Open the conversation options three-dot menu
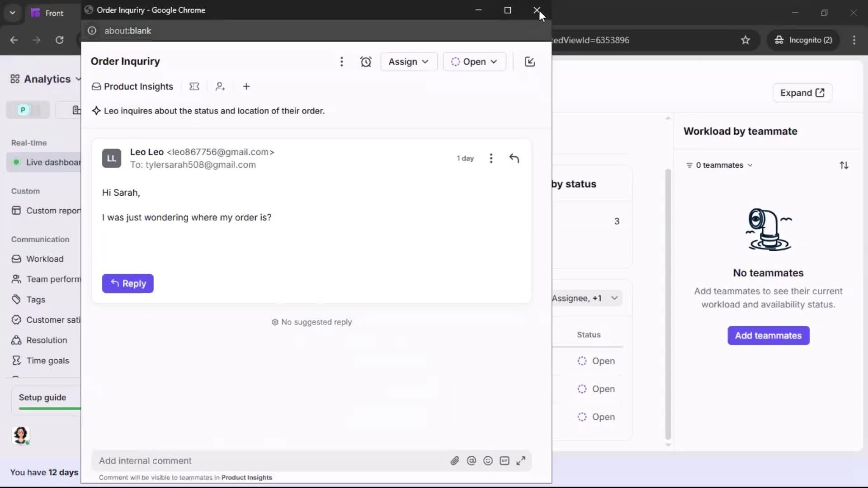This screenshot has width=868, height=488. pos(342,62)
